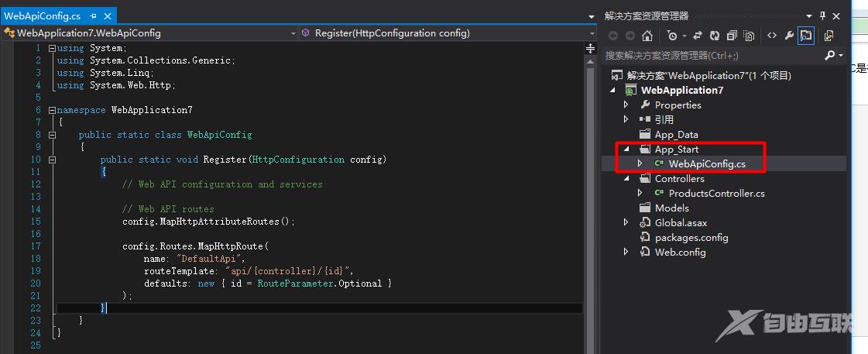Click the Home icon in Solution Explorer toolbar
This screenshot has height=354, width=868.
(647, 36)
